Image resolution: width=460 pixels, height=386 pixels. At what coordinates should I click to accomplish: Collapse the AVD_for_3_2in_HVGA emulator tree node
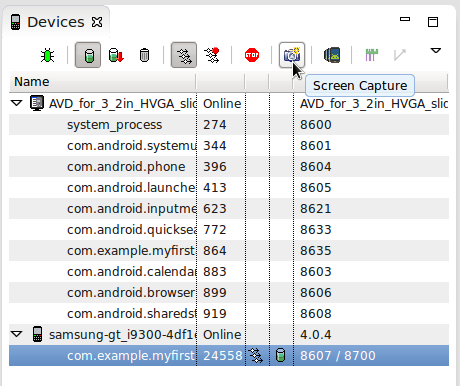coord(16,103)
